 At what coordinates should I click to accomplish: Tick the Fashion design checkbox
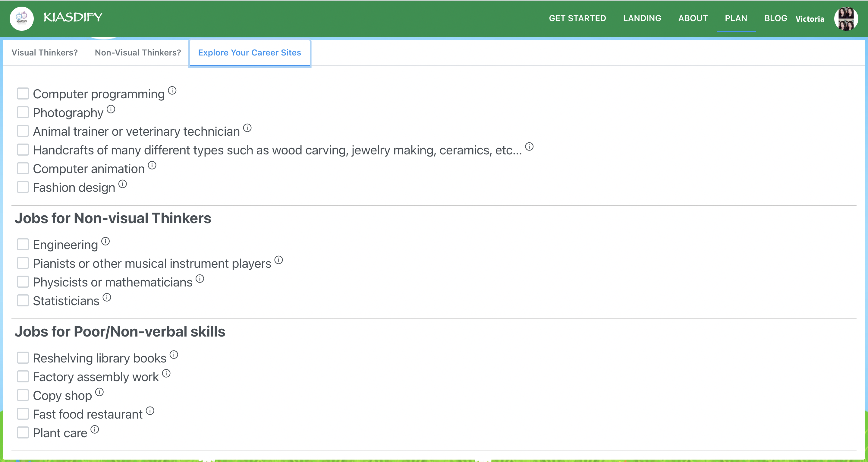tap(23, 187)
